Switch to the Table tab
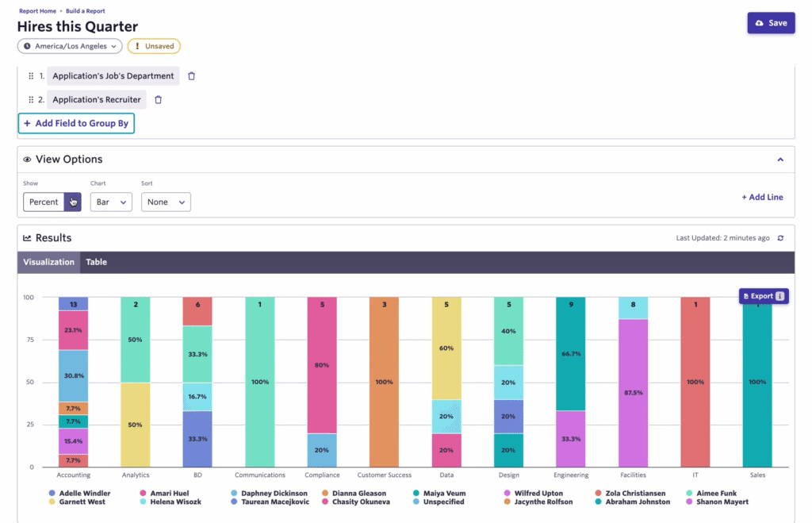Image resolution: width=812 pixels, height=523 pixels. (x=96, y=262)
